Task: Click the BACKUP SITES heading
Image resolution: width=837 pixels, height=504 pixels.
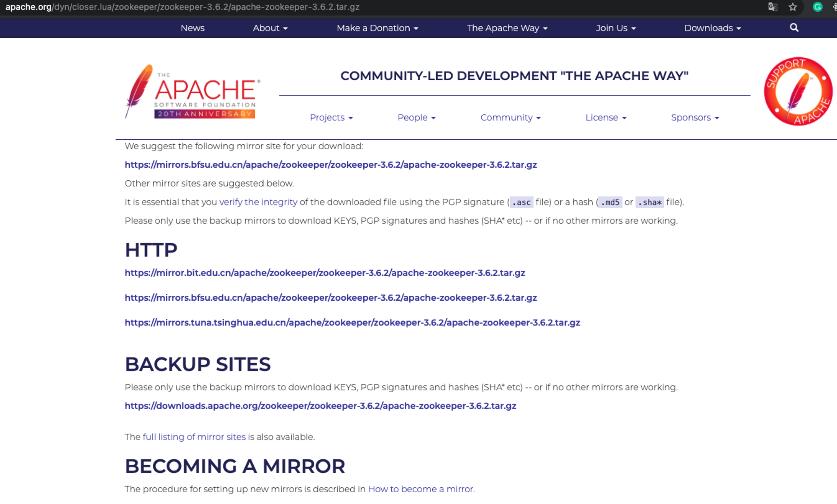Action: point(198,364)
